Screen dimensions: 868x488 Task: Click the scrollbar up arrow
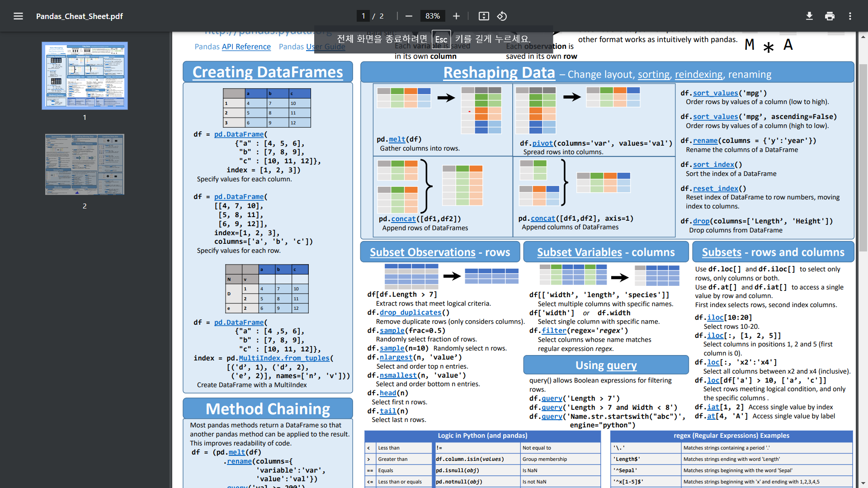(x=863, y=36)
